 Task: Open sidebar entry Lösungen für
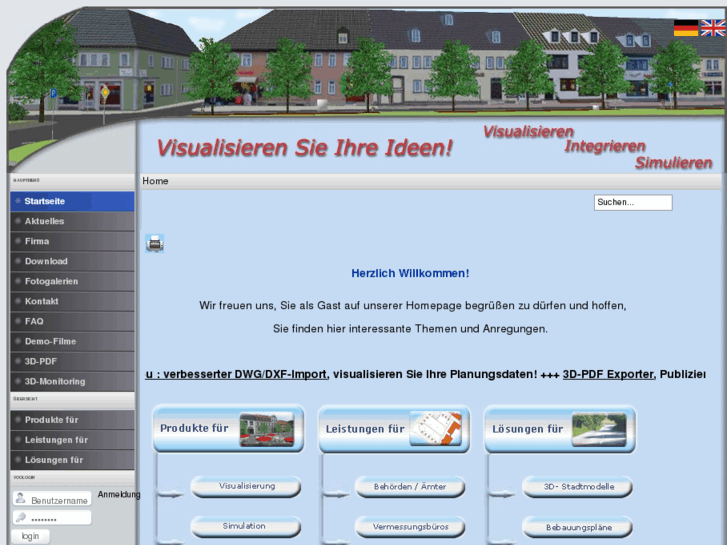click(x=72, y=460)
